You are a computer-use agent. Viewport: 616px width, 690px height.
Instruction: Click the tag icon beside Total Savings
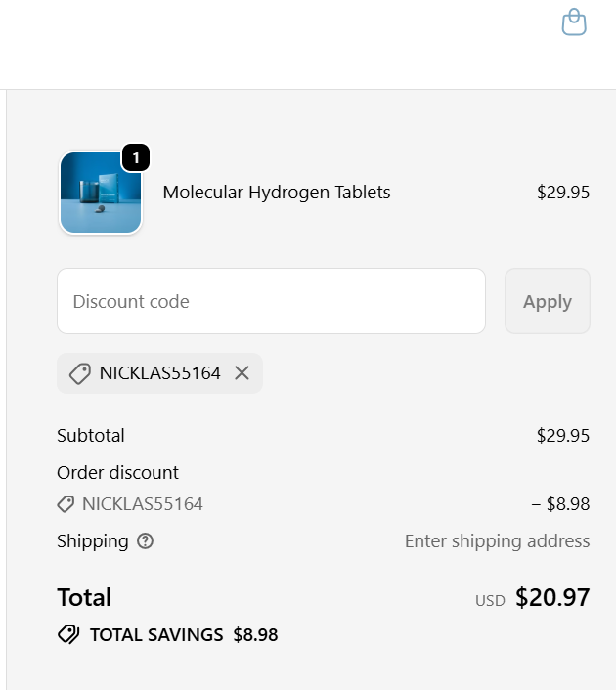click(68, 635)
